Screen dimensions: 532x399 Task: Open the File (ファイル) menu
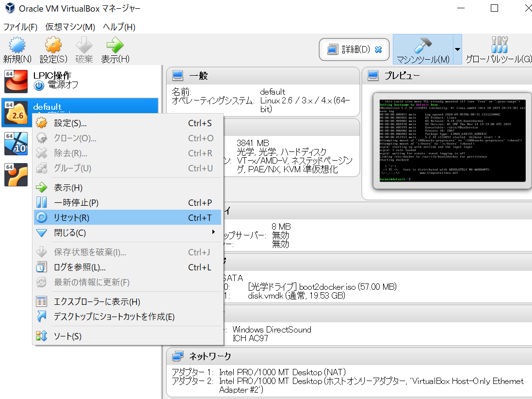coord(20,27)
